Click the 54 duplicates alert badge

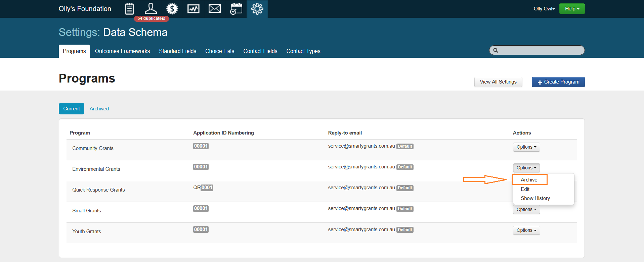151,18
